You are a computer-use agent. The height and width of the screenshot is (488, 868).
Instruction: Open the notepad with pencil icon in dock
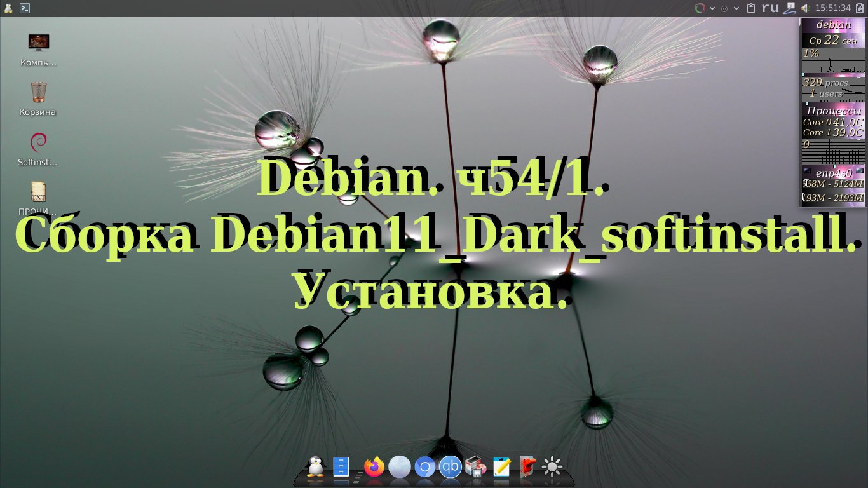coord(501,467)
